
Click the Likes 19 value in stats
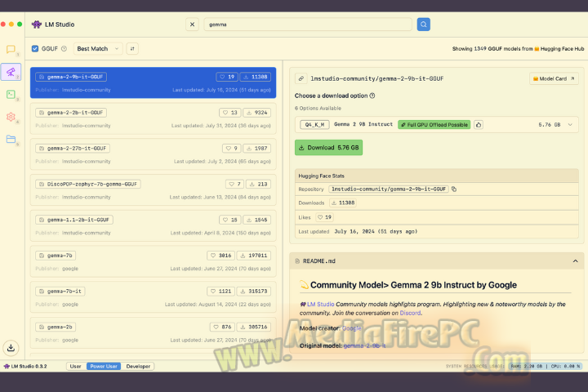324,217
